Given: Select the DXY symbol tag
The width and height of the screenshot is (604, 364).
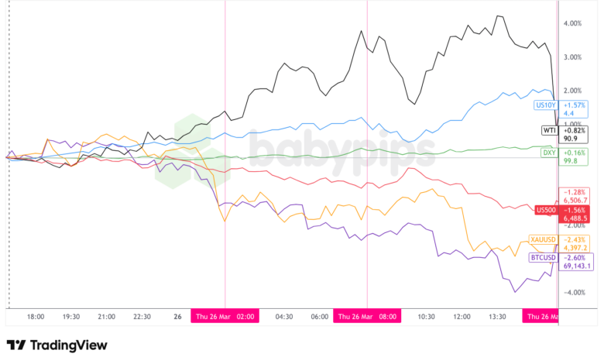Looking at the screenshot, I should [548, 153].
